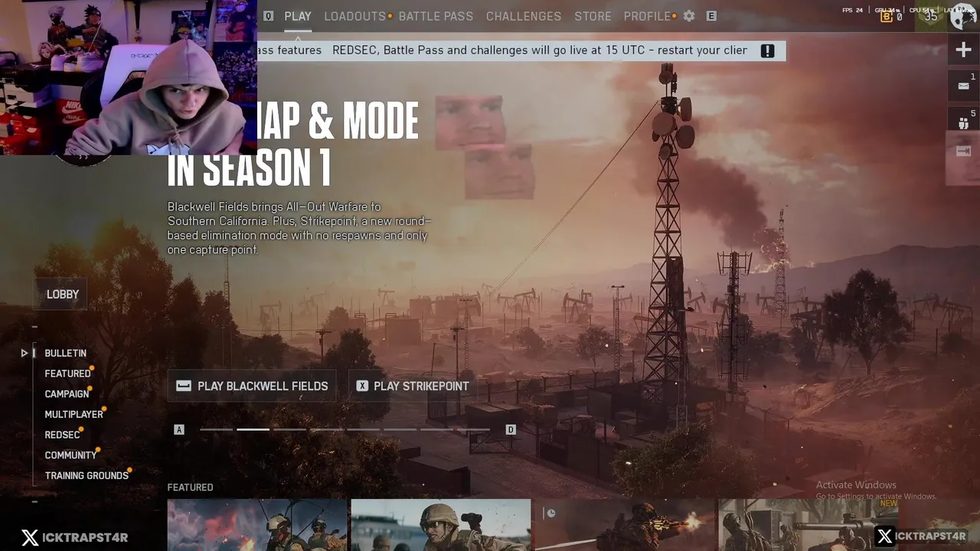The image size is (980, 551).
Task: Open the friends list icon showing 5
Action: click(963, 119)
